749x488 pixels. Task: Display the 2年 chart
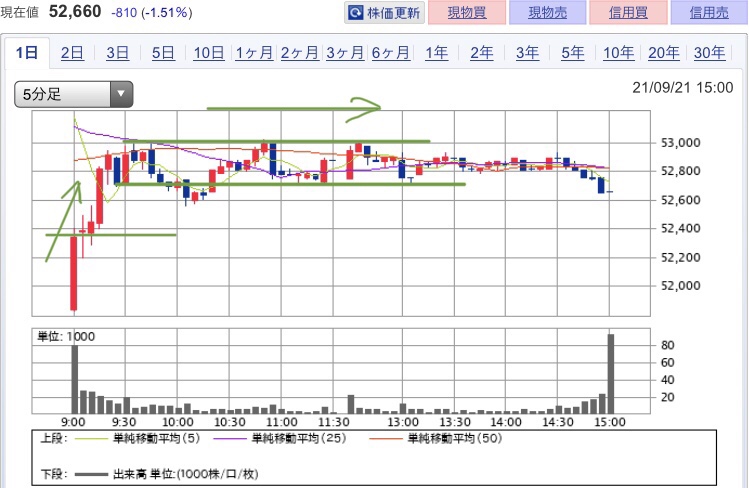point(482,53)
